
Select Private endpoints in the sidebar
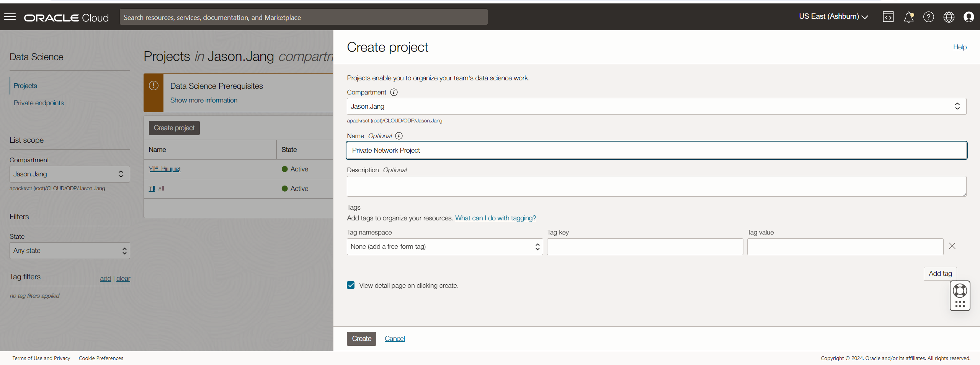(x=39, y=103)
